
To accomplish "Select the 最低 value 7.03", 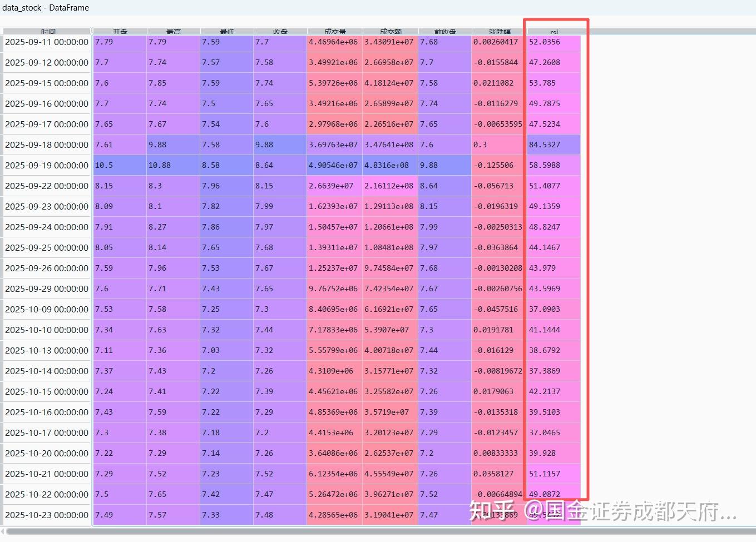I will [x=226, y=351].
